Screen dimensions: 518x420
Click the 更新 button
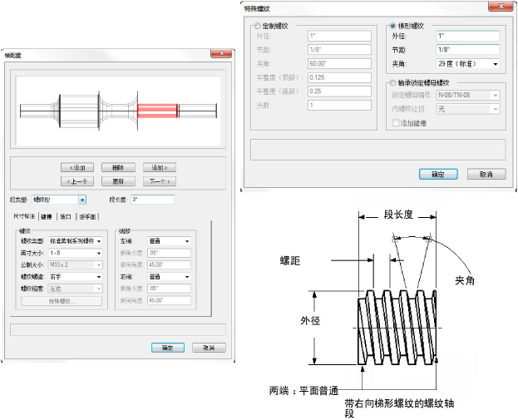pos(118,181)
